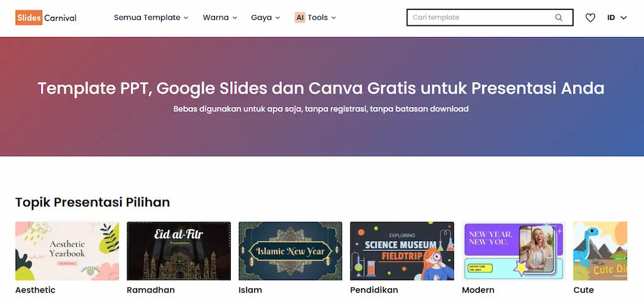The width and height of the screenshot is (644, 302).
Task: Open favorites with the heart icon
Action: (x=590, y=18)
